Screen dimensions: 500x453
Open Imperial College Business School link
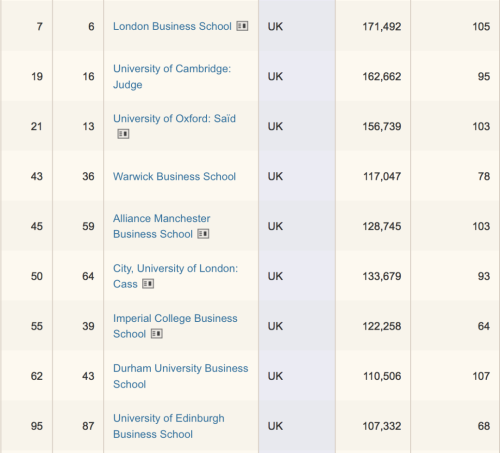175,326
